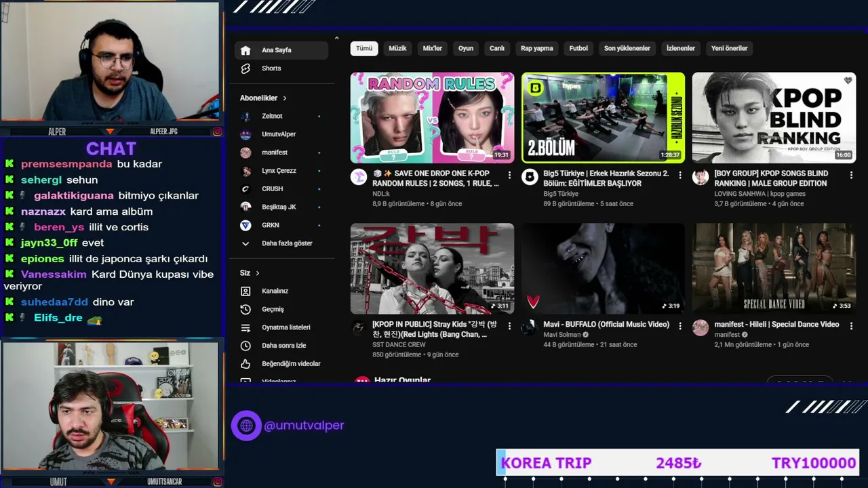868x488 pixels.
Task: Click SST DANCE CREW channel avatar
Action: [x=358, y=328]
